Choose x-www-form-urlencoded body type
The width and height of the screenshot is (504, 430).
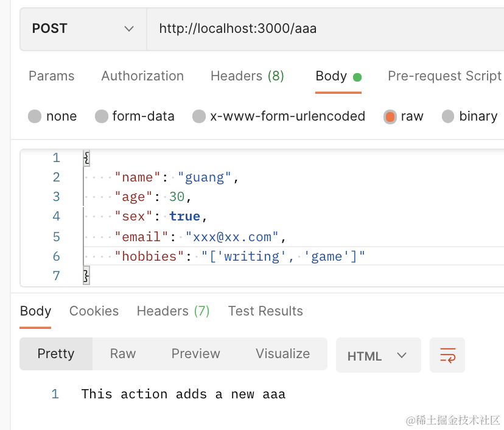[199, 116]
